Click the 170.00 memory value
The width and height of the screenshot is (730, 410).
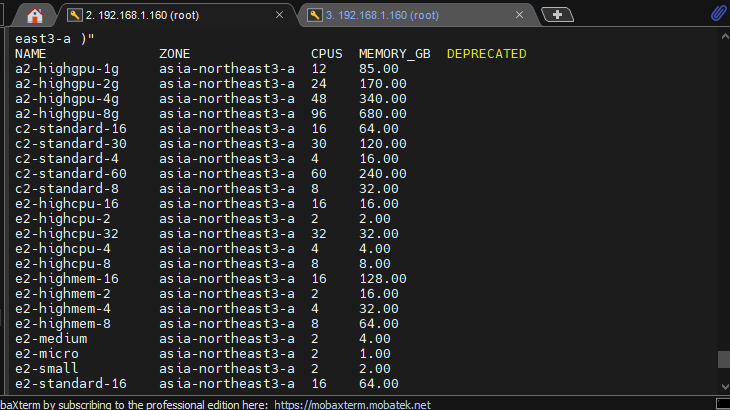[383, 84]
